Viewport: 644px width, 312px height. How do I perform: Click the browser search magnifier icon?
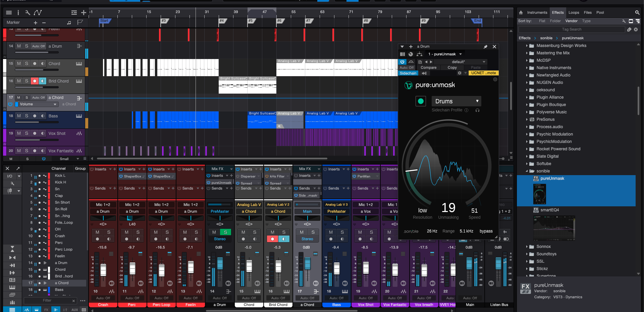coord(637,12)
